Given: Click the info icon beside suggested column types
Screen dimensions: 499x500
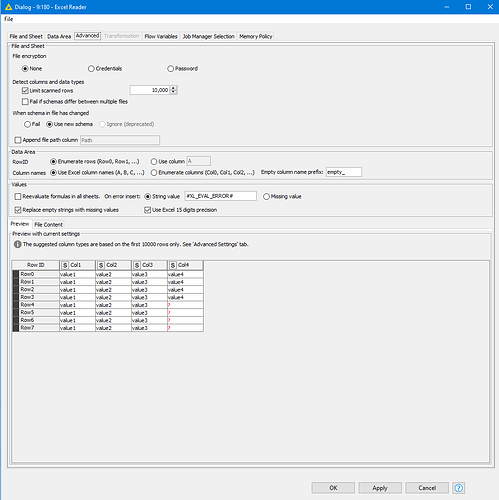Looking at the screenshot, I should pyautogui.click(x=17, y=244).
